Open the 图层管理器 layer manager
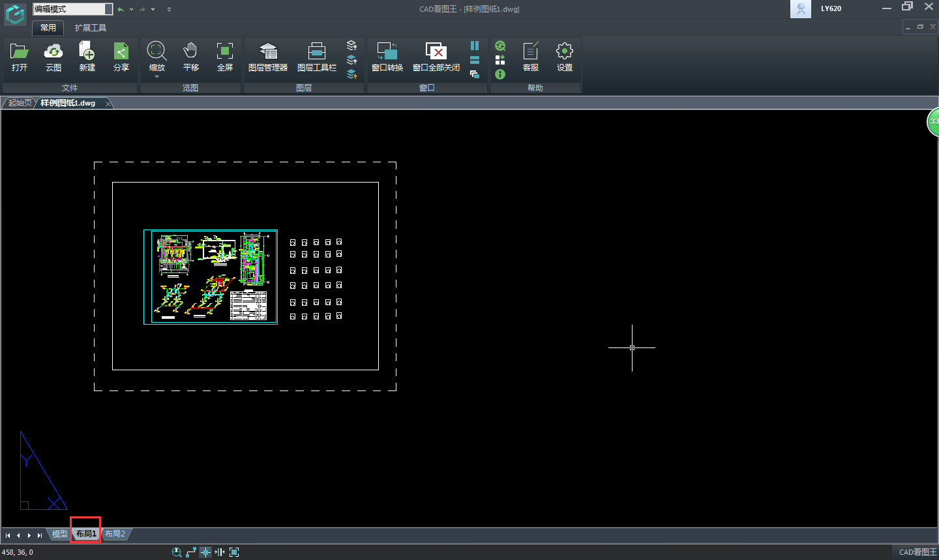The image size is (939, 560). coord(268,57)
